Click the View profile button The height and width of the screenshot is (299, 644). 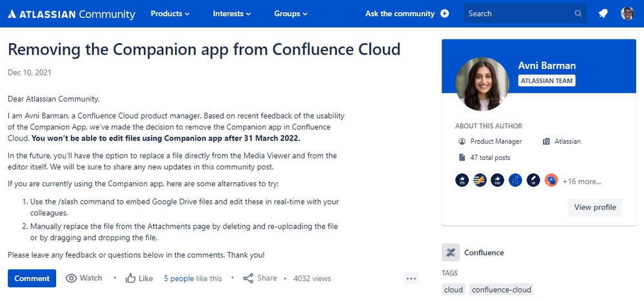click(595, 207)
